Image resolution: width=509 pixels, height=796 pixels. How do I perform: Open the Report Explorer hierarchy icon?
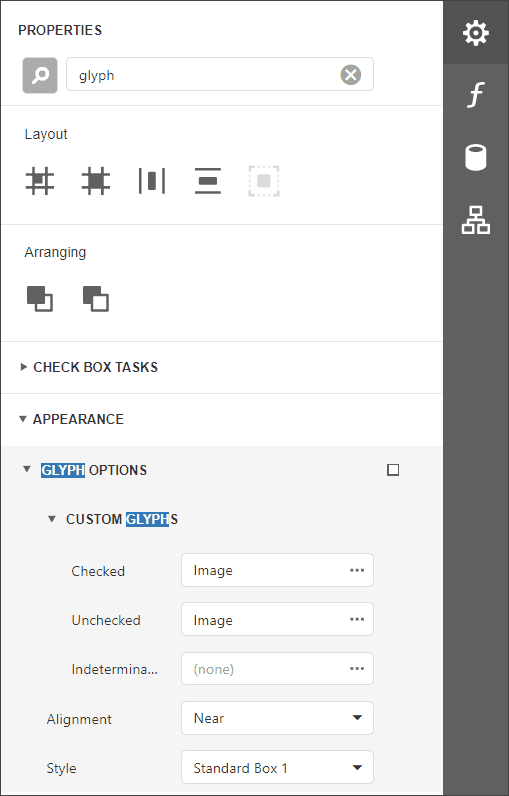click(x=476, y=220)
